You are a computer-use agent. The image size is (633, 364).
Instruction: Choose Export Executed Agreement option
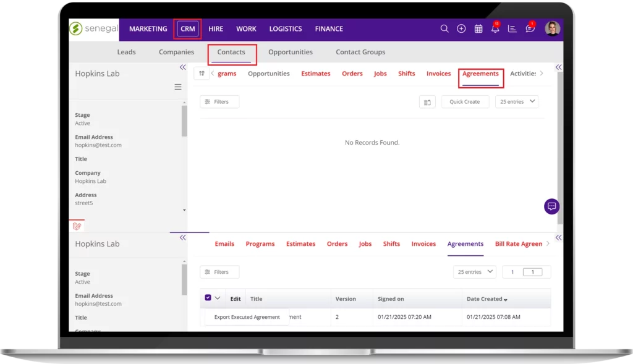(247, 317)
